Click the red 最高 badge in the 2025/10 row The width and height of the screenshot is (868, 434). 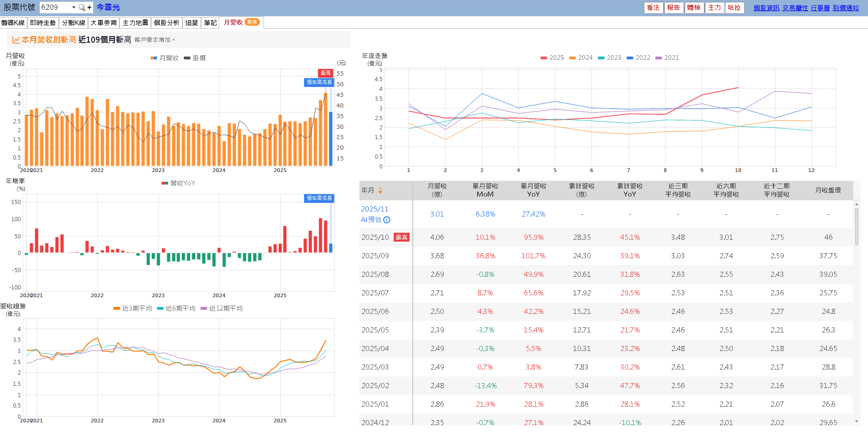(402, 237)
